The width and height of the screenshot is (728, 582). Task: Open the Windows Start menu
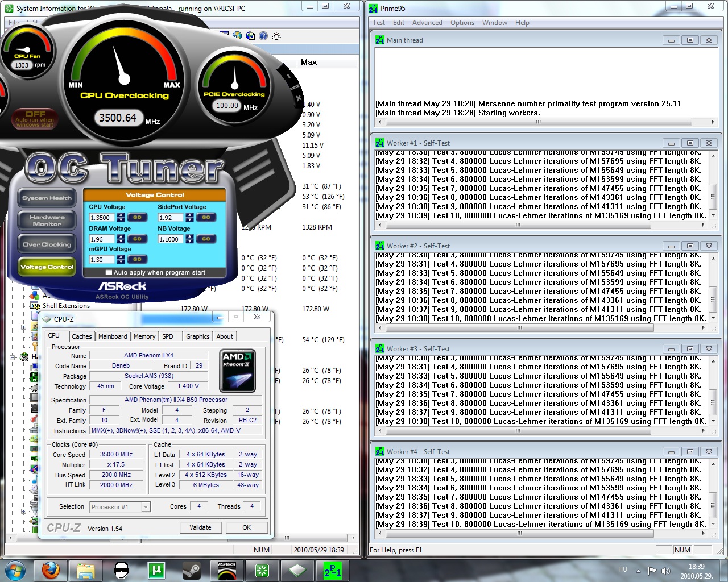pos(15,570)
